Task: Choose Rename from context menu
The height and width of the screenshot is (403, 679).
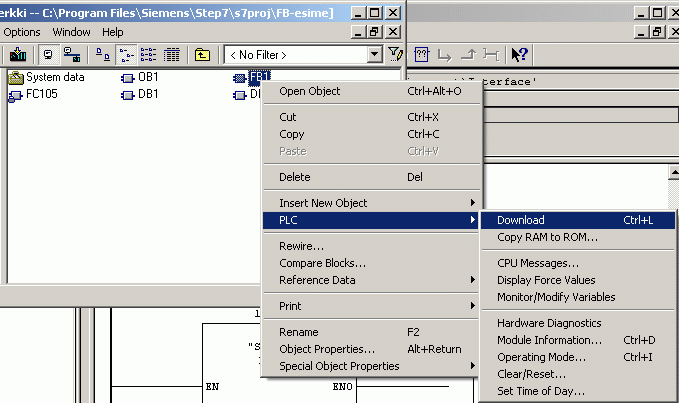Action: pos(371,332)
